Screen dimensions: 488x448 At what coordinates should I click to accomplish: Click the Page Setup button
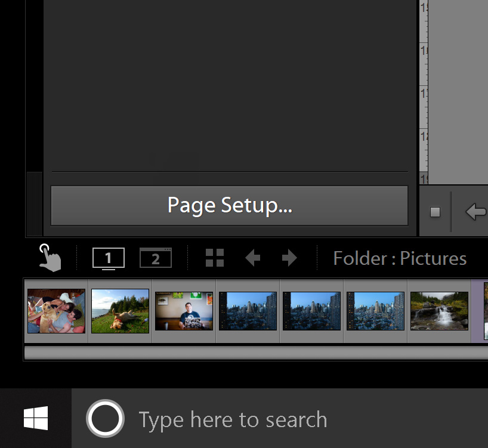(229, 205)
